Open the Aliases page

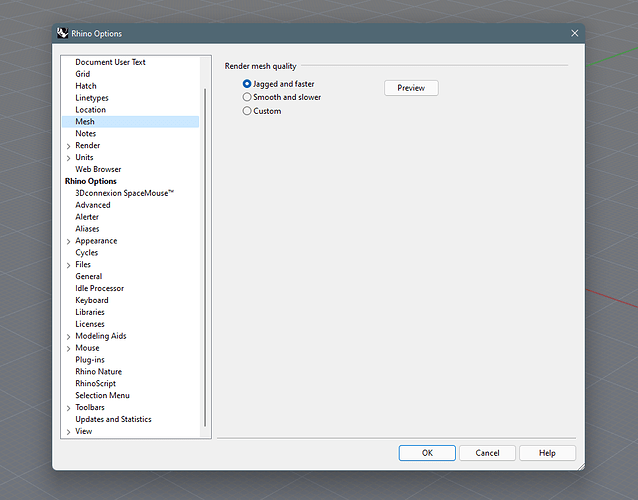(87, 229)
